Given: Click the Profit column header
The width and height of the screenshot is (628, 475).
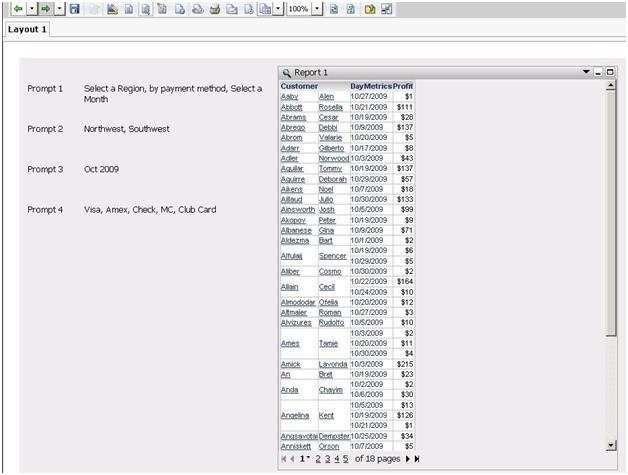Looking at the screenshot, I should [x=403, y=86].
